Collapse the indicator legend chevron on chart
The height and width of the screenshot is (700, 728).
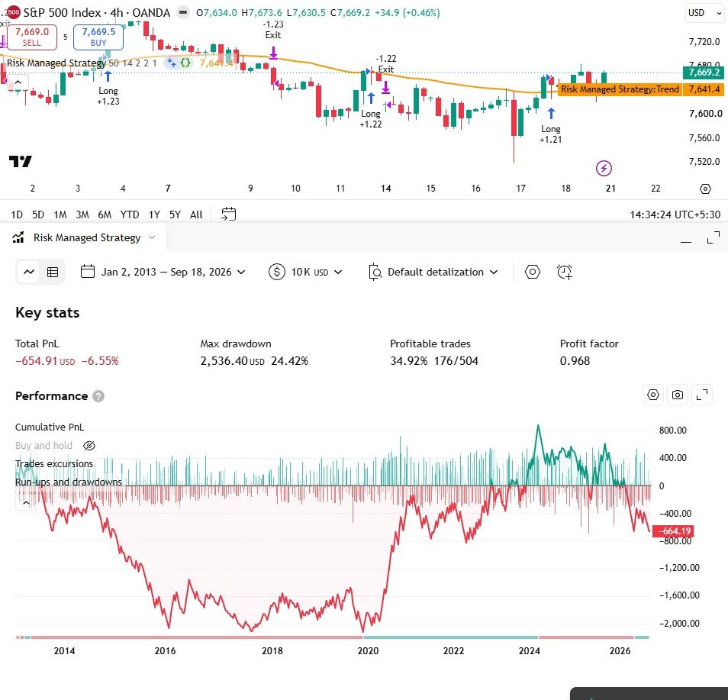(18, 82)
